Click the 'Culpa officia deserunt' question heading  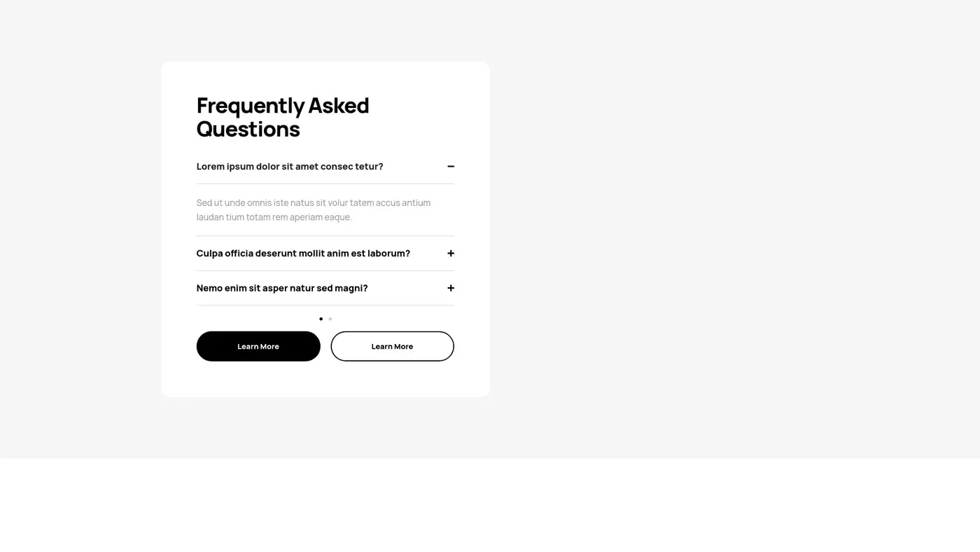click(303, 253)
